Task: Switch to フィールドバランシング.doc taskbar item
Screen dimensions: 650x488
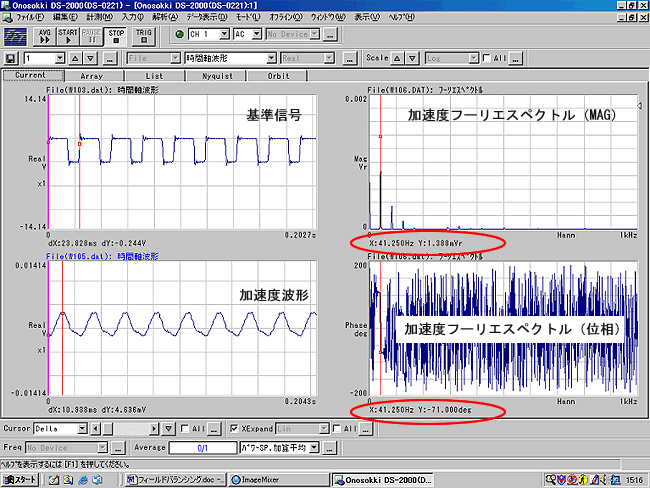Action: click(x=175, y=480)
